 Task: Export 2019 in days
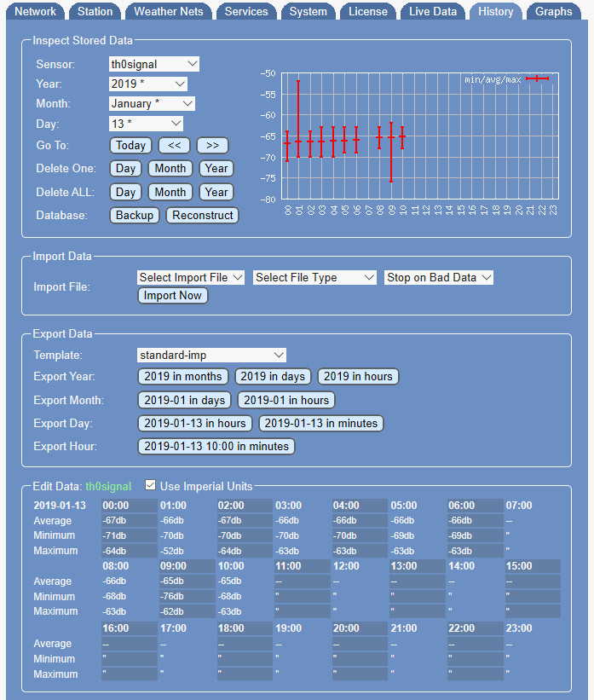[x=273, y=376]
